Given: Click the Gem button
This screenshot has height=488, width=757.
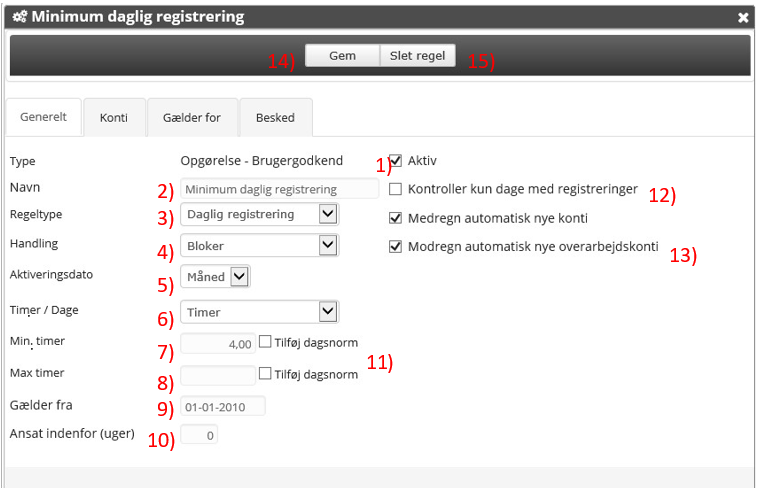Looking at the screenshot, I should tap(342, 56).
